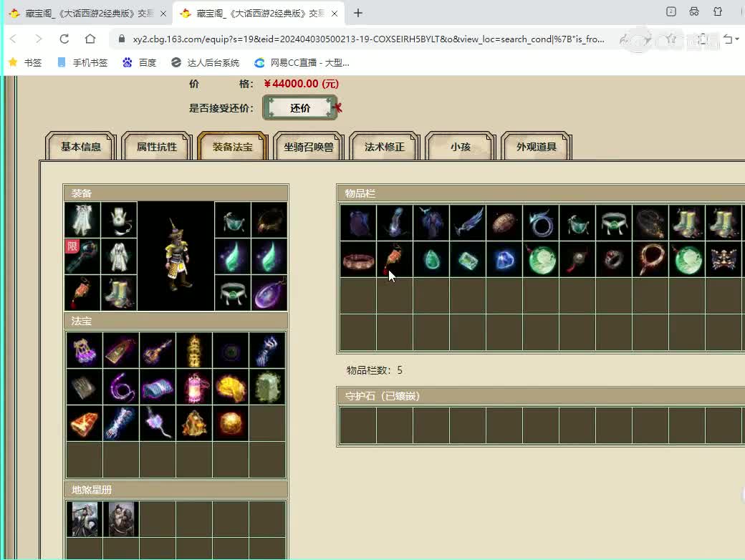
Task: Click the green teardrop gem in 物品栏
Action: tap(431, 259)
